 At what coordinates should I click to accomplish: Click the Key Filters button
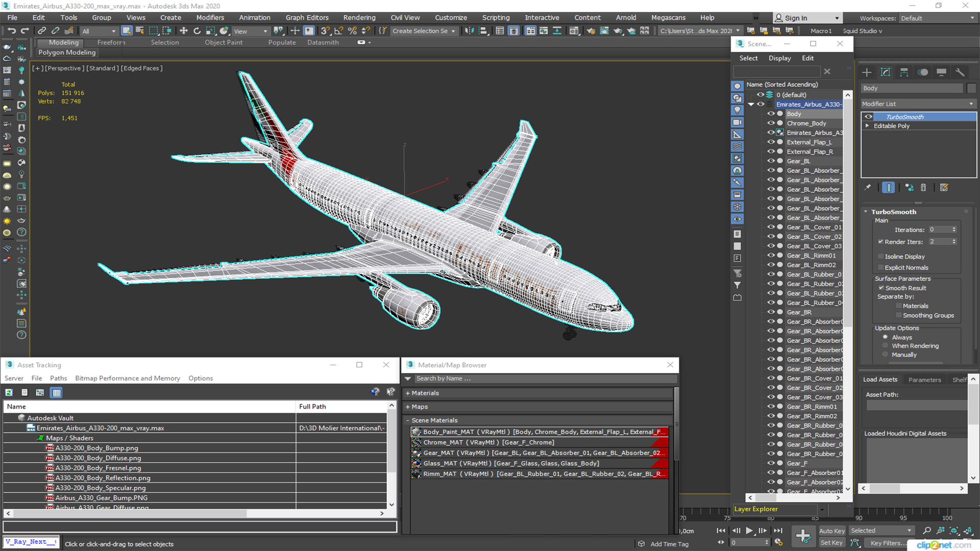pyautogui.click(x=885, y=543)
